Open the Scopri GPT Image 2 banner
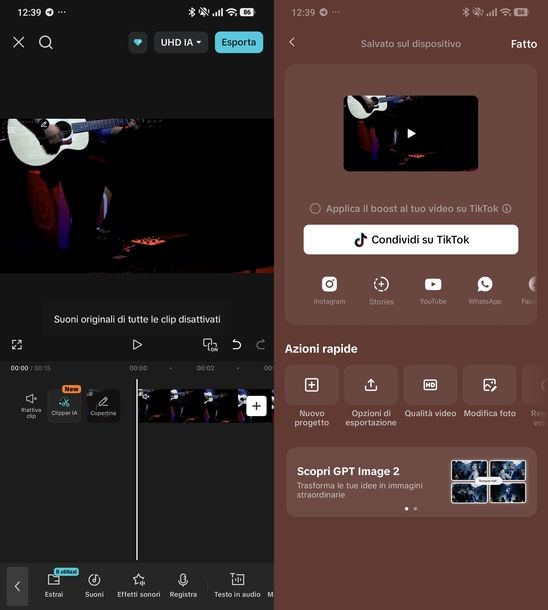This screenshot has height=610, width=548. click(x=411, y=482)
